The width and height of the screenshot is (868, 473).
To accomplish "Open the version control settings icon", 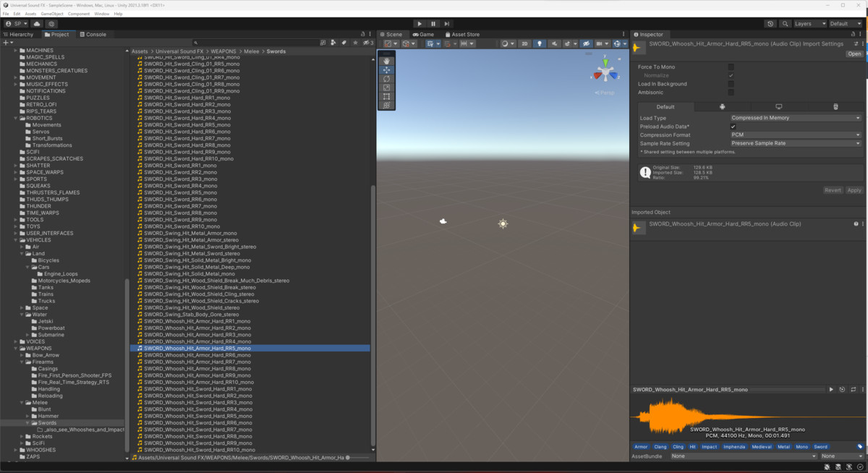I will click(x=51, y=24).
